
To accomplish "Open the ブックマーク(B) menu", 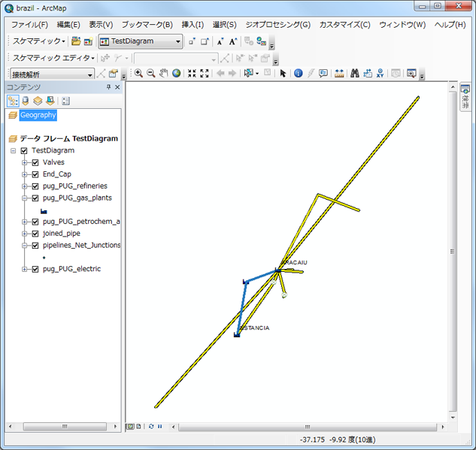I will 147,25.
